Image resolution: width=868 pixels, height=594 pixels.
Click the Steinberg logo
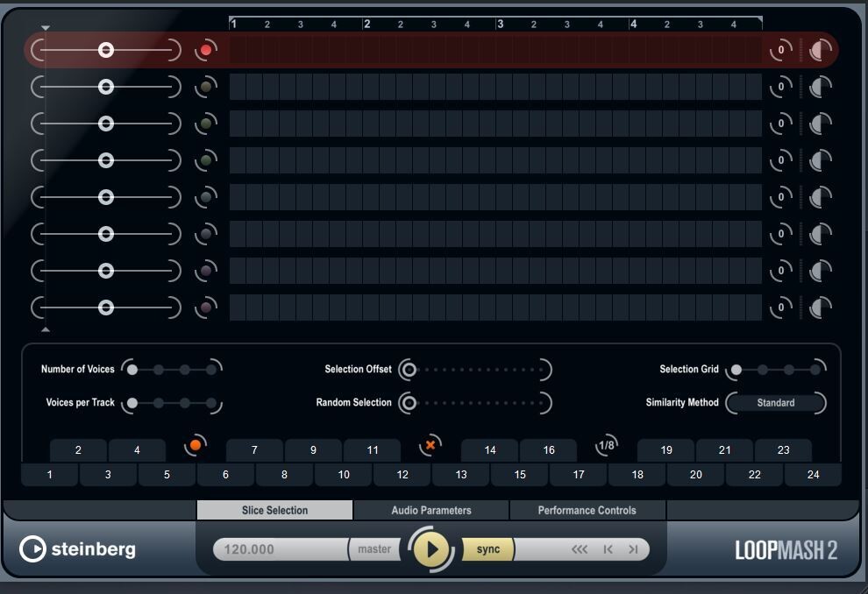pos(78,549)
